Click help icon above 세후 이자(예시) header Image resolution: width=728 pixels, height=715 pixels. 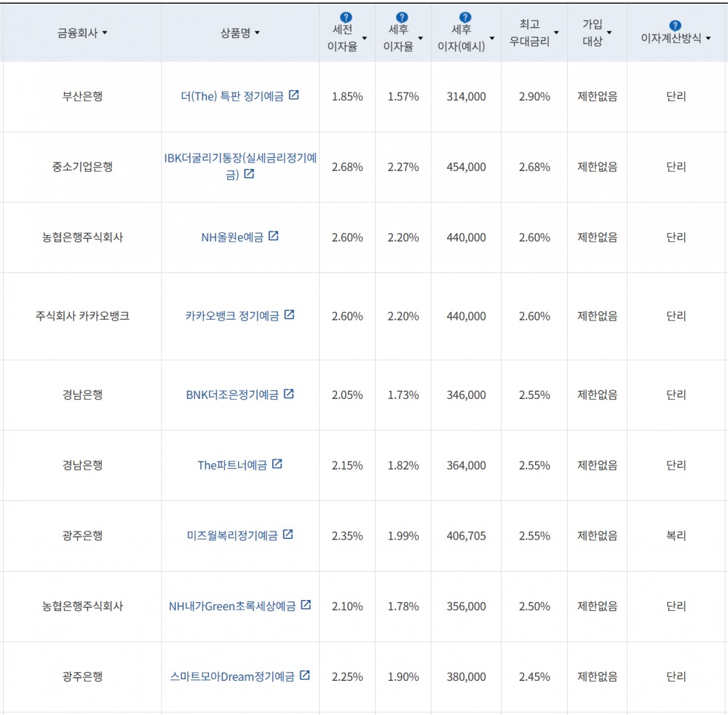(465, 17)
